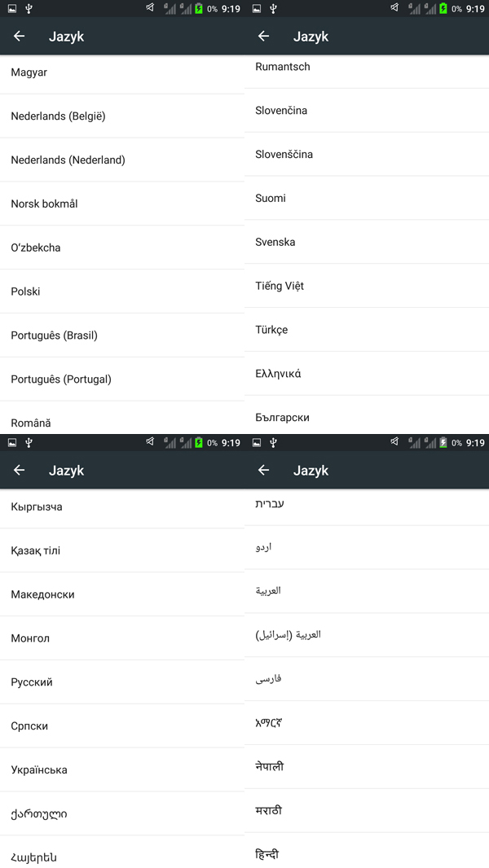The image size is (489, 868).
Task: Choose Tiếng Việt from the list
Action: pos(367,286)
